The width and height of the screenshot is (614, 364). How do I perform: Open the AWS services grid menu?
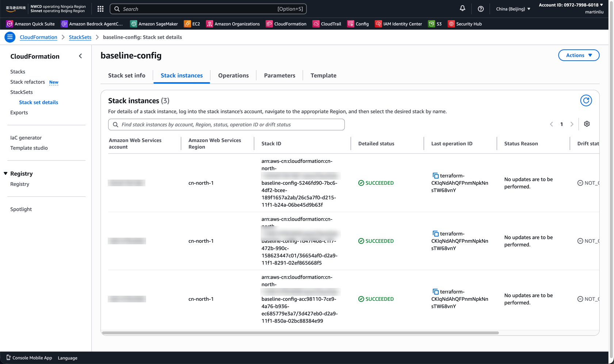pyautogui.click(x=100, y=9)
